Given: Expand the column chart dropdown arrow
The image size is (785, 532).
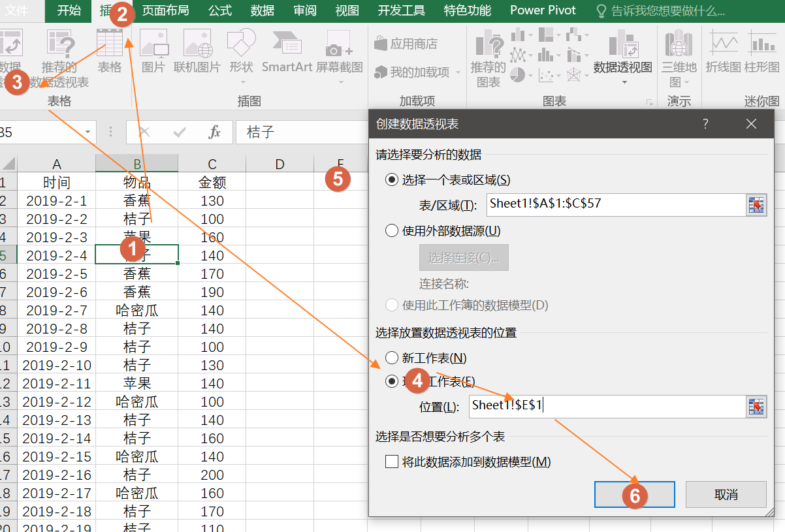Looking at the screenshot, I should 531,34.
